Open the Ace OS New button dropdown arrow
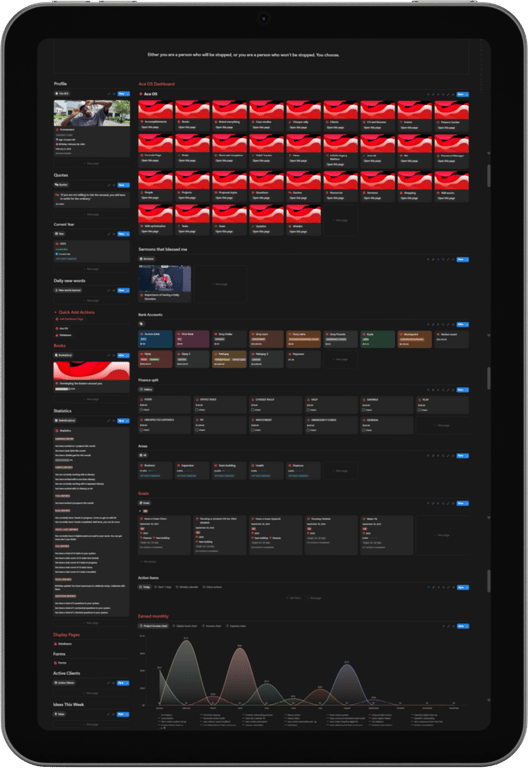 point(467,94)
